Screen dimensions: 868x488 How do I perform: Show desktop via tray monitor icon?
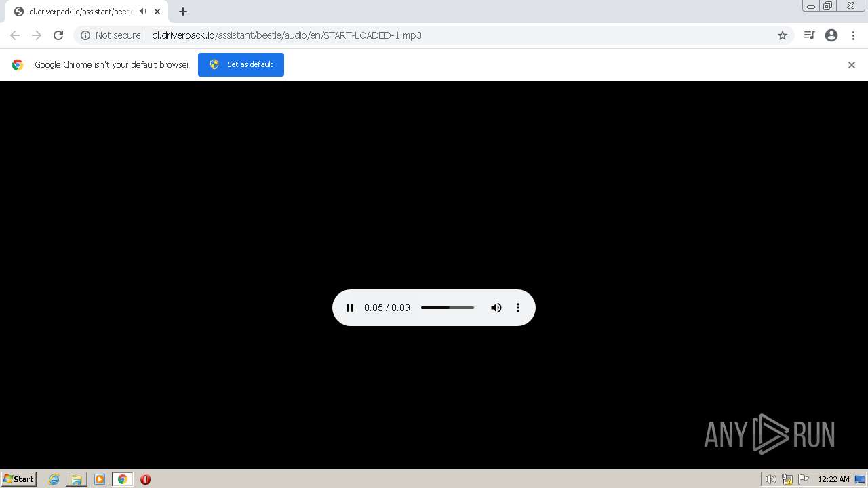860,479
